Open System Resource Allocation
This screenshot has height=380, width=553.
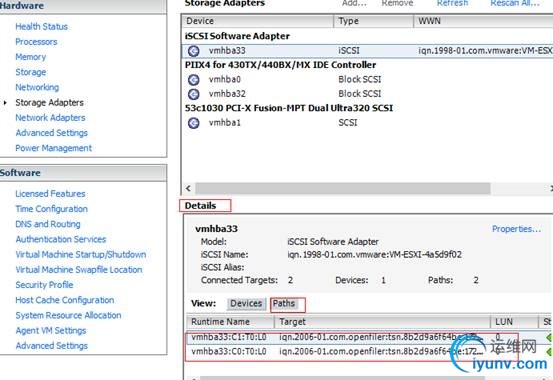coord(68,315)
